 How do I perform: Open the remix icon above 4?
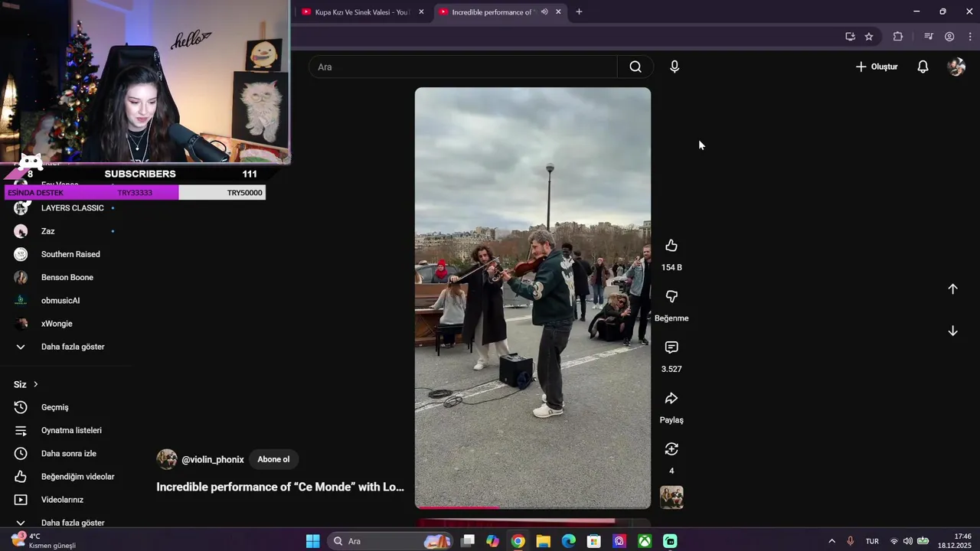(671, 449)
